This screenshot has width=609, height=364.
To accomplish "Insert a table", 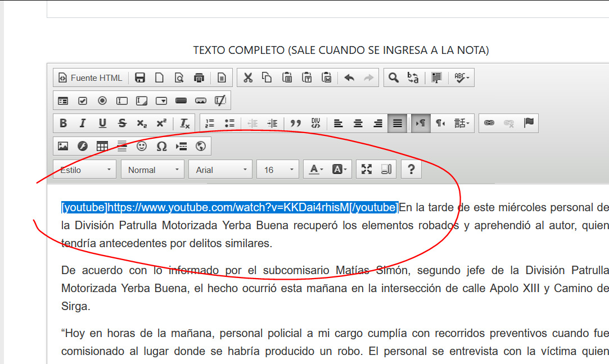I will (102, 146).
